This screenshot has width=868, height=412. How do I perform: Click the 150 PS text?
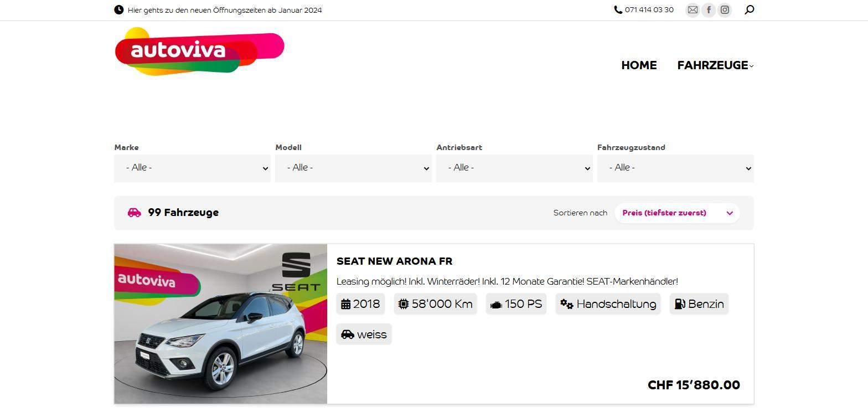[x=523, y=304]
